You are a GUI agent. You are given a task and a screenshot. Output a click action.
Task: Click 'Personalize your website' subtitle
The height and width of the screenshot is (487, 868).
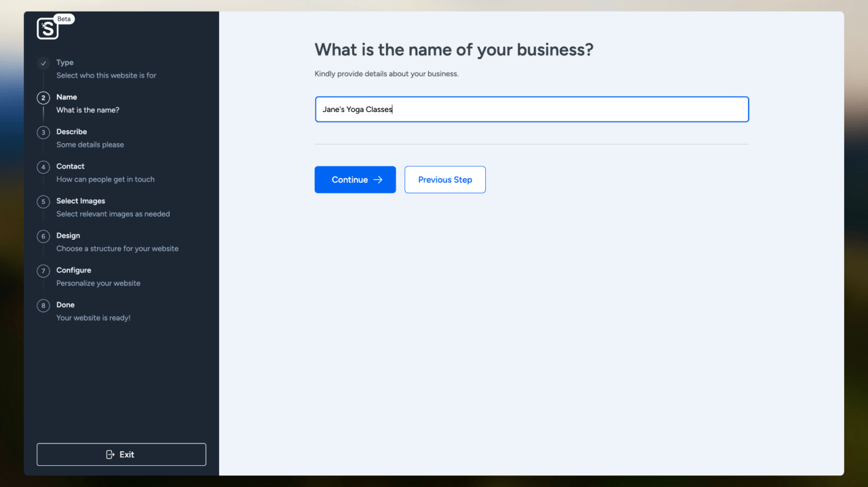point(98,283)
